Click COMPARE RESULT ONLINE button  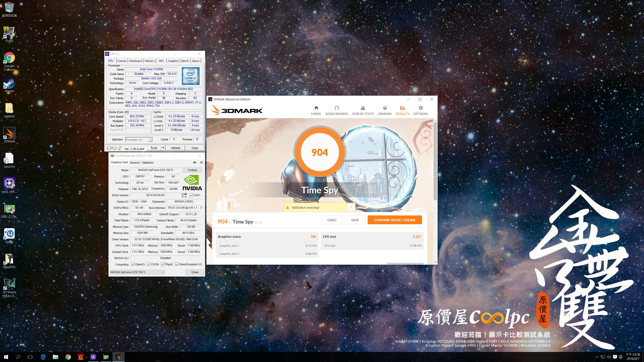click(x=394, y=220)
